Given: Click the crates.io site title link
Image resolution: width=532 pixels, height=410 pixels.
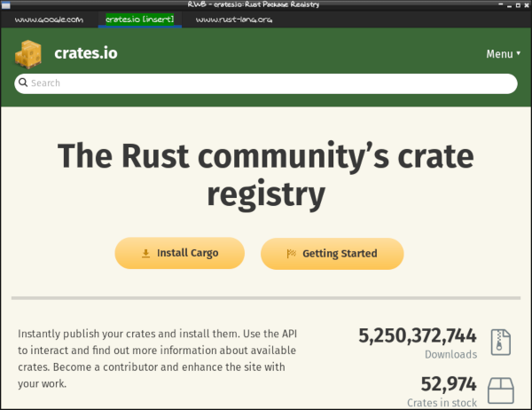Looking at the screenshot, I should point(86,53).
